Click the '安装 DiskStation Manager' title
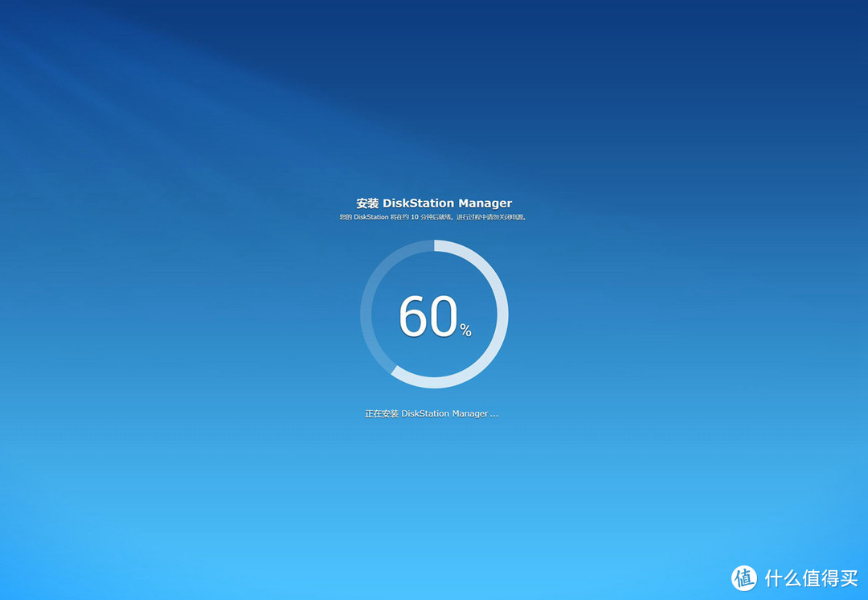This screenshot has width=868, height=600. tap(434, 203)
